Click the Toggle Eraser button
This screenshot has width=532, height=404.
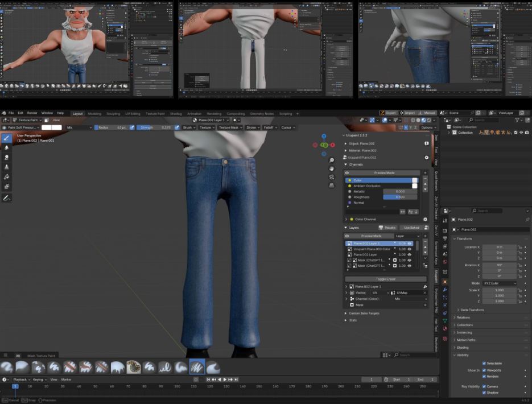click(x=385, y=279)
